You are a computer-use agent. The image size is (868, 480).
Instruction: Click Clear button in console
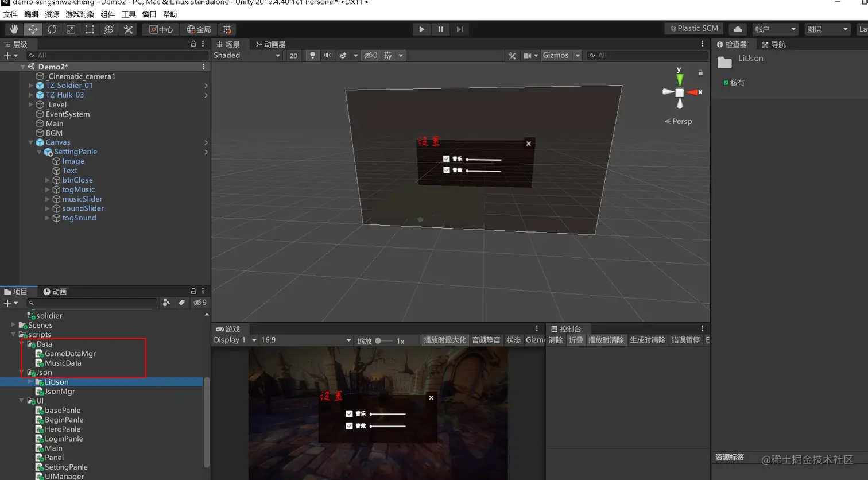coord(556,340)
